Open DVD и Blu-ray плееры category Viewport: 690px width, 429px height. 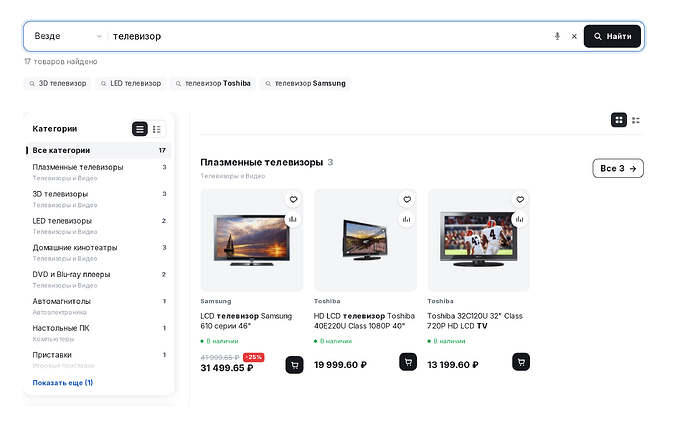[x=98, y=279]
